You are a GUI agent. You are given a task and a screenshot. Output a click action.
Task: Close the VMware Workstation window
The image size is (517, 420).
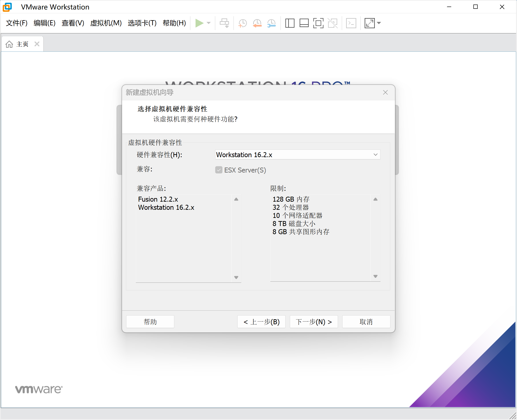point(502,7)
